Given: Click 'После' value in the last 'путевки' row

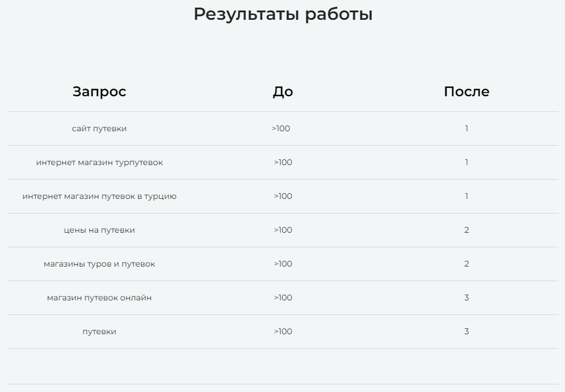Looking at the screenshot, I should [x=466, y=331].
